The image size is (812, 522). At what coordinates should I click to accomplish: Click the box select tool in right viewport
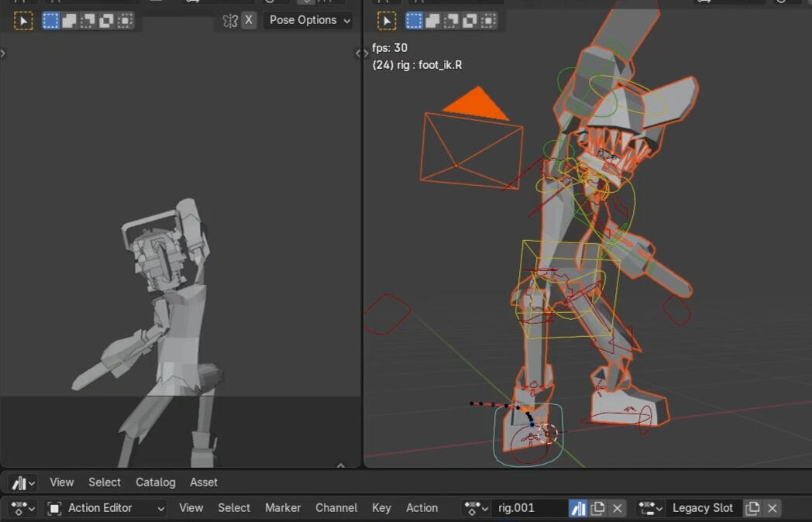pos(387,21)
